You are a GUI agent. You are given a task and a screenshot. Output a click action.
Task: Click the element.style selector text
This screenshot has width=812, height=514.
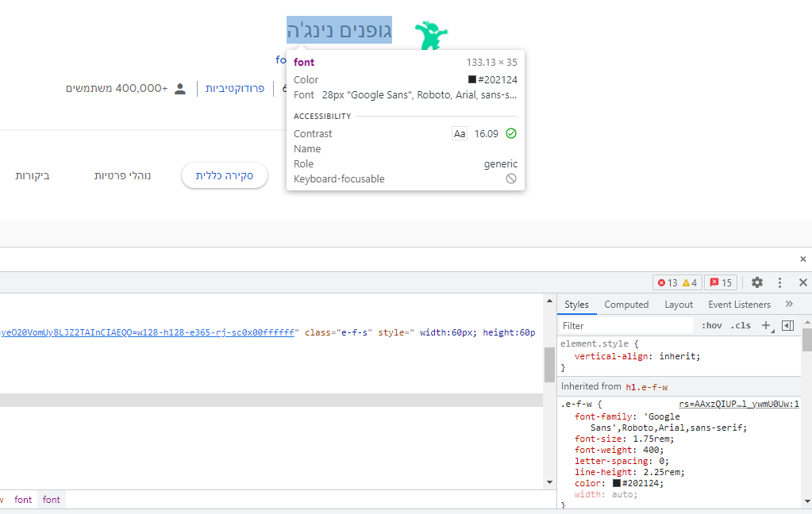tap(595, 343)
